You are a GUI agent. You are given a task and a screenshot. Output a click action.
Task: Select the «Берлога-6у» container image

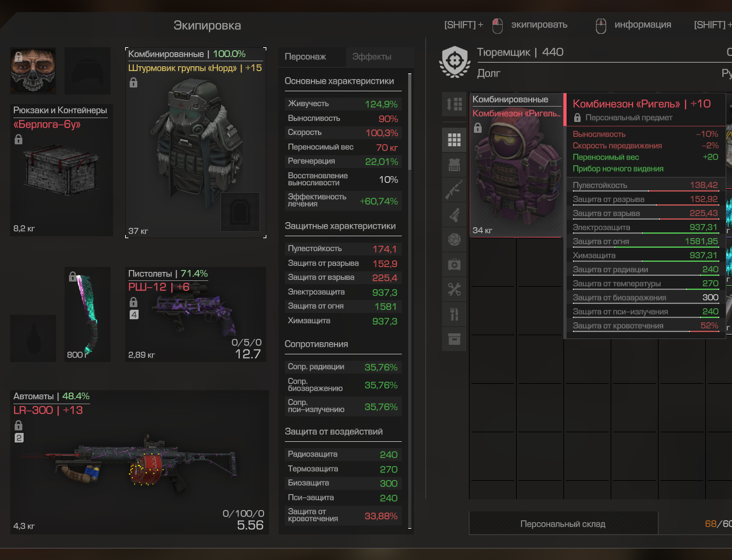tap(61, 170)
